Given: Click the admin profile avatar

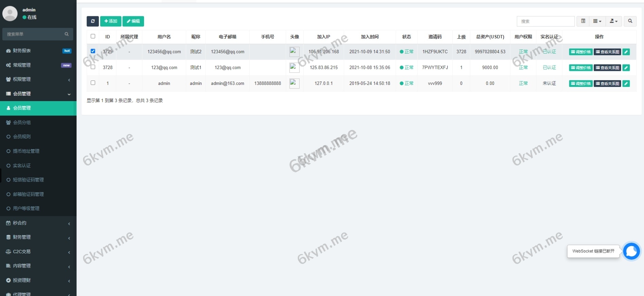Looking at the screenshot, I should coord(10,14).
